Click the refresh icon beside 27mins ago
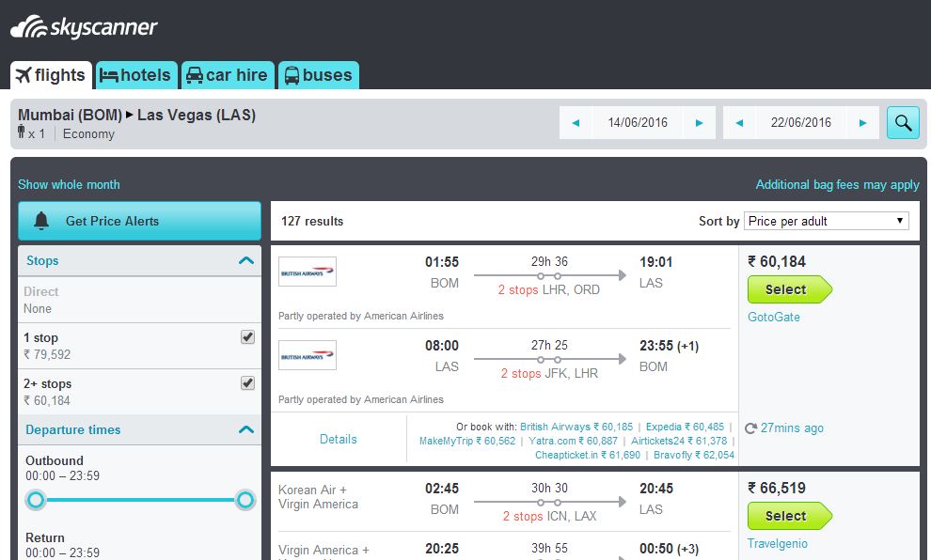 point(751,428)
